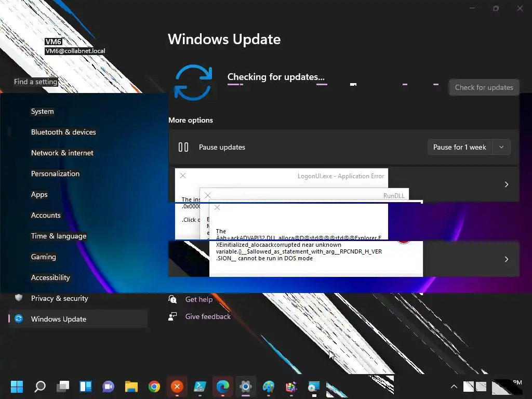Viewport: 532px width, 399px height.
Task: Click the Get help icon
Action: 172,299
